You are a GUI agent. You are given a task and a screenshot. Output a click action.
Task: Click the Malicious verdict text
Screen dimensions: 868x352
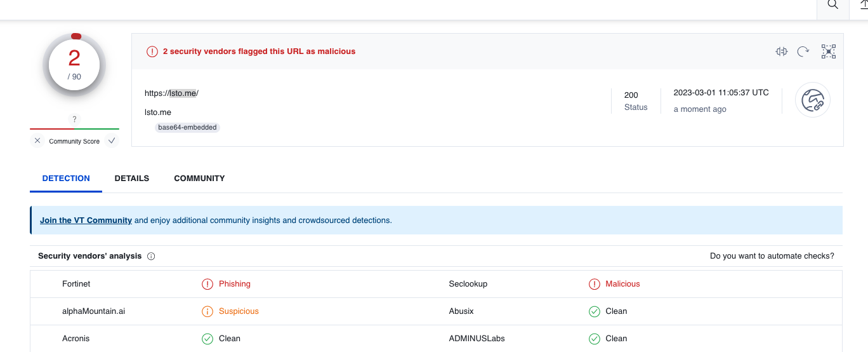click(x=623, y=284)
